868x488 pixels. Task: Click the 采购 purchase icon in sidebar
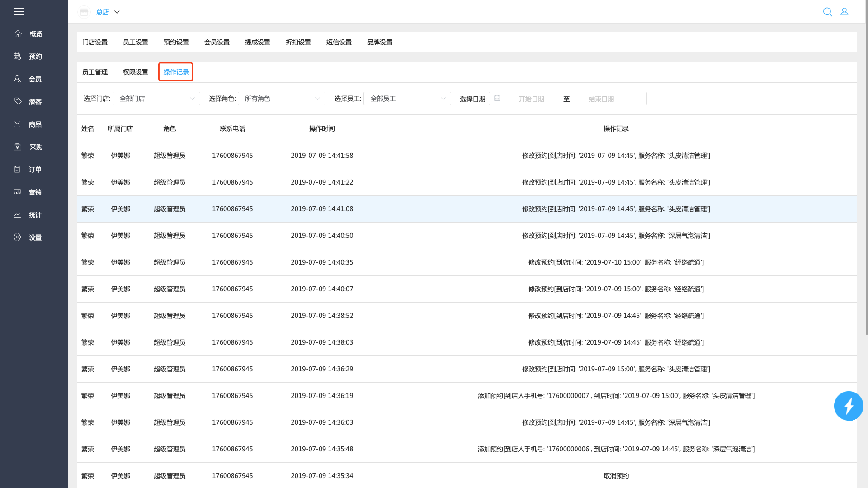click(x=17, y=147)
